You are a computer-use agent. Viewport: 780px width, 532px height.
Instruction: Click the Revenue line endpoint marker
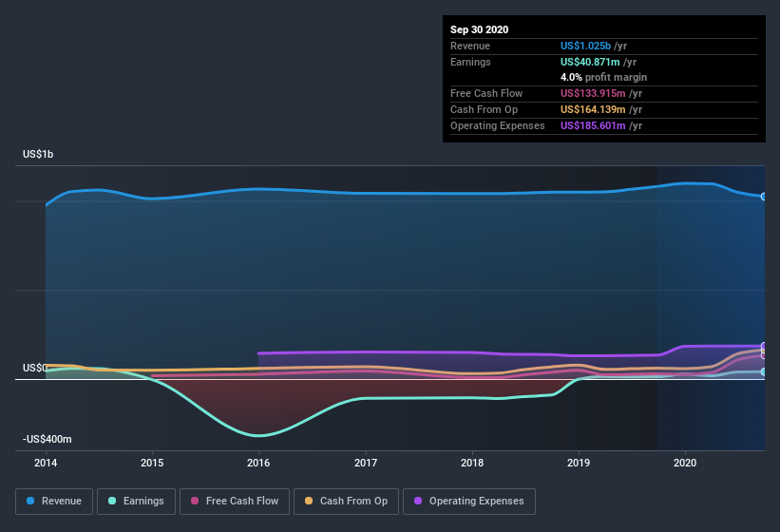[x=764, y=197]
